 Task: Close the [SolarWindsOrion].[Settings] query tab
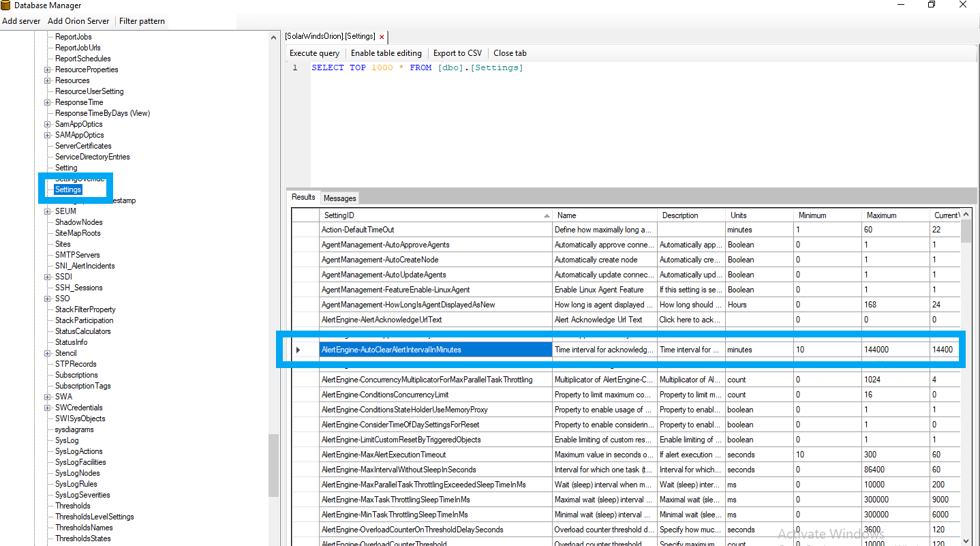[x=381, y=37]
